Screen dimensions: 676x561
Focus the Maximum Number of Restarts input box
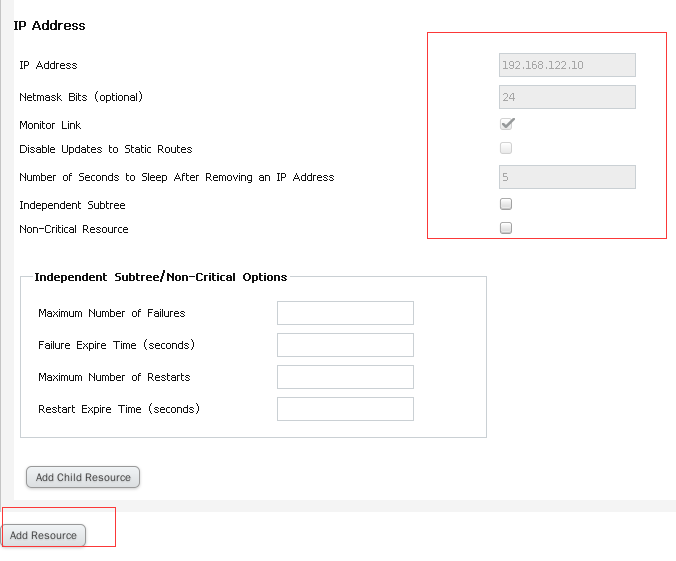(345, 377)
